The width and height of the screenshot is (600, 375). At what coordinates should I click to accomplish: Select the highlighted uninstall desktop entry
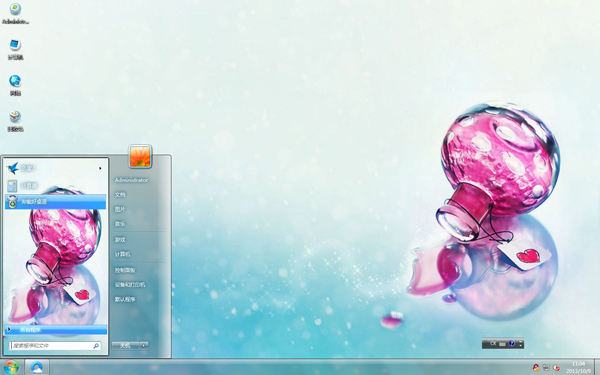pos(55,202)
